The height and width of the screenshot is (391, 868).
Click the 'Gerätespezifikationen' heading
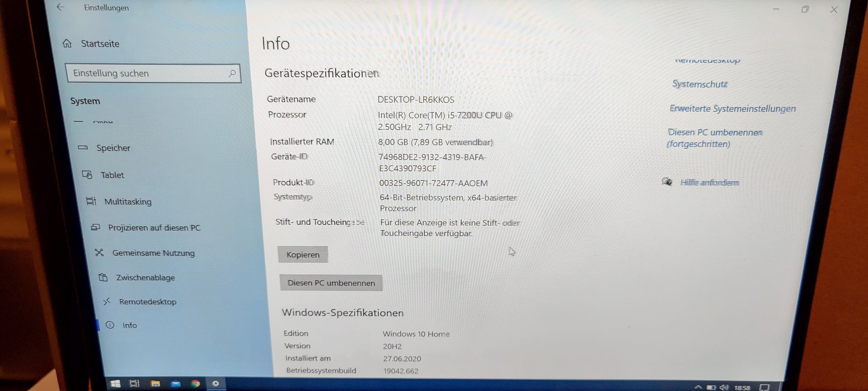(322, 73)
